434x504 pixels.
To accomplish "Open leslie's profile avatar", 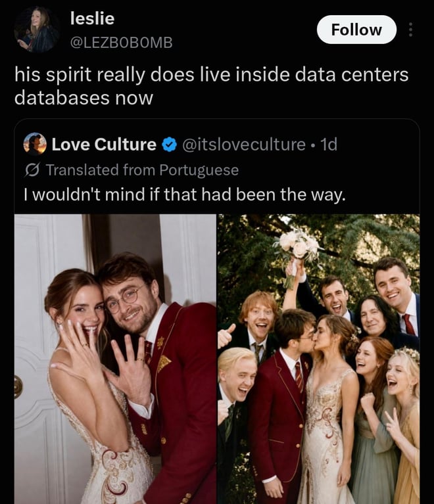I will (x=36, y=30).
